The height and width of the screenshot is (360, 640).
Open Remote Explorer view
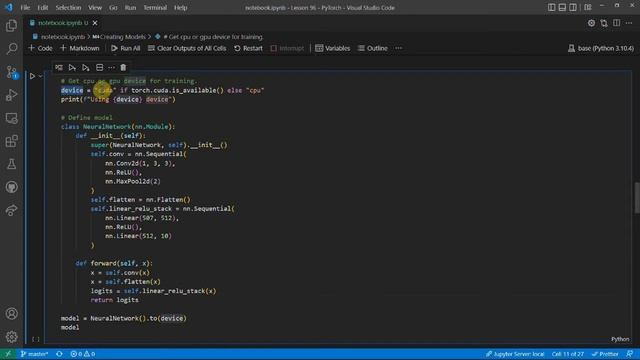point(11,118)
